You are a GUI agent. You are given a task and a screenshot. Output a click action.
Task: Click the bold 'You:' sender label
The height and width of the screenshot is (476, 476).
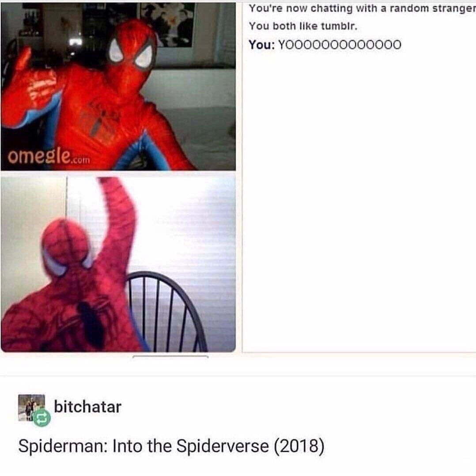click(262, 45)
